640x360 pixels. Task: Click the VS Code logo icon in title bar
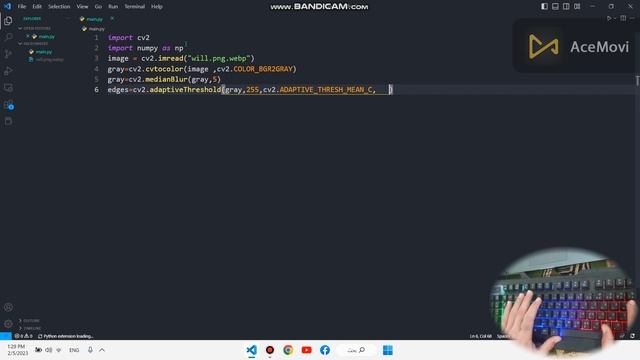tap(7, 6)
